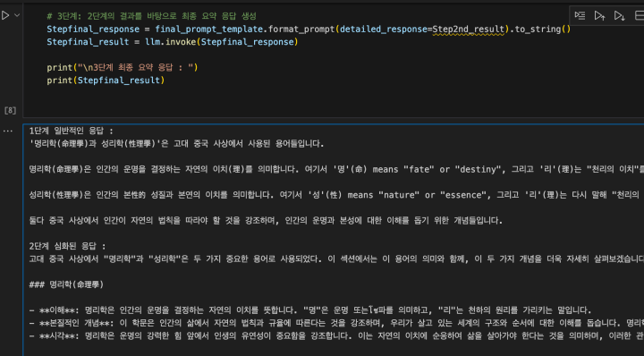Click the Split Cell icon in cell toolbar

coord(639,15)
